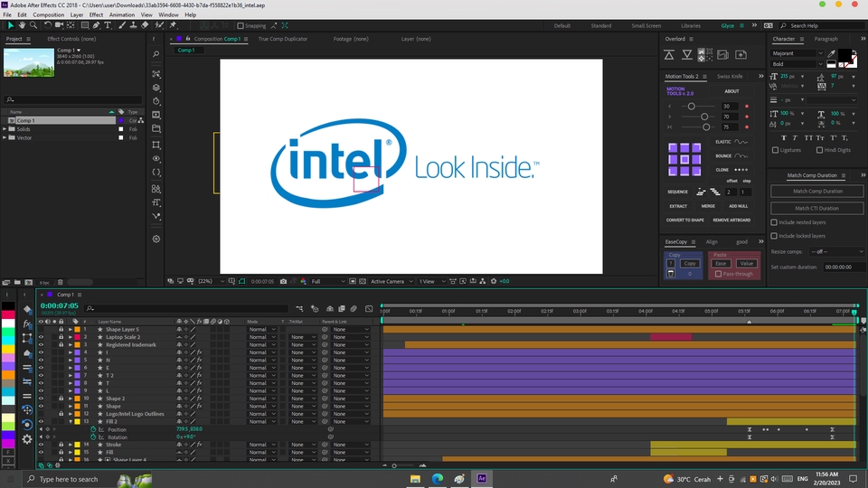Click the CONVERT TO SHAPE button
Screen dimensions: 868x488
tap(684, 221)
